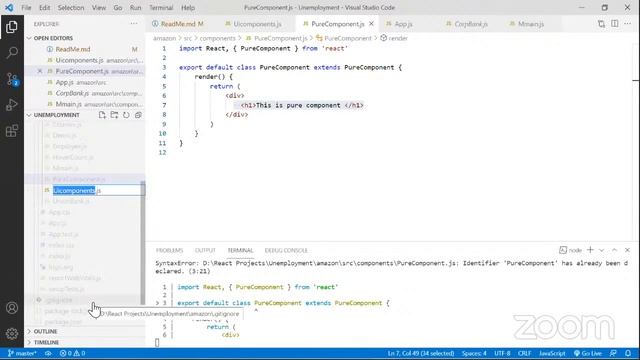
Task: Switch to the Problems panel tab
Action: [169, 250]
